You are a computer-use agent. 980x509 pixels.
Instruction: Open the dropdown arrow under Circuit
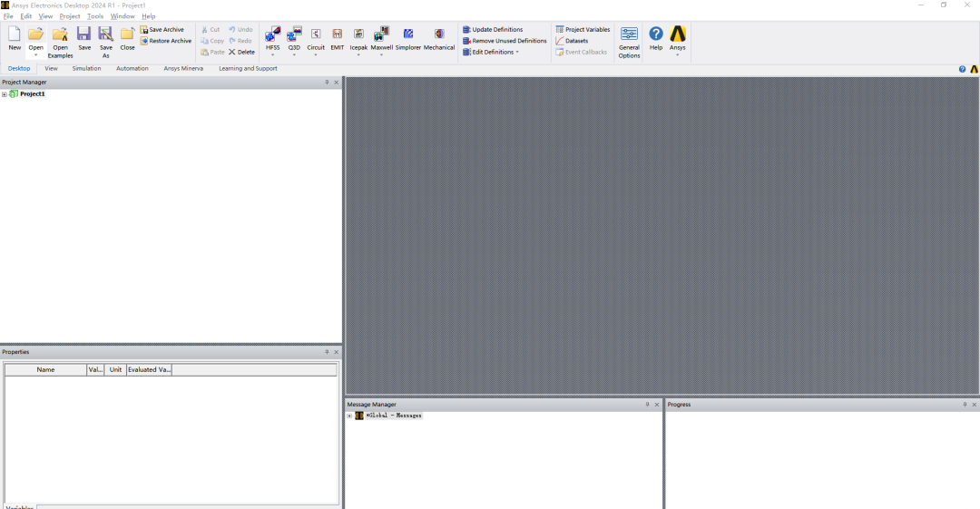point(316,55)
